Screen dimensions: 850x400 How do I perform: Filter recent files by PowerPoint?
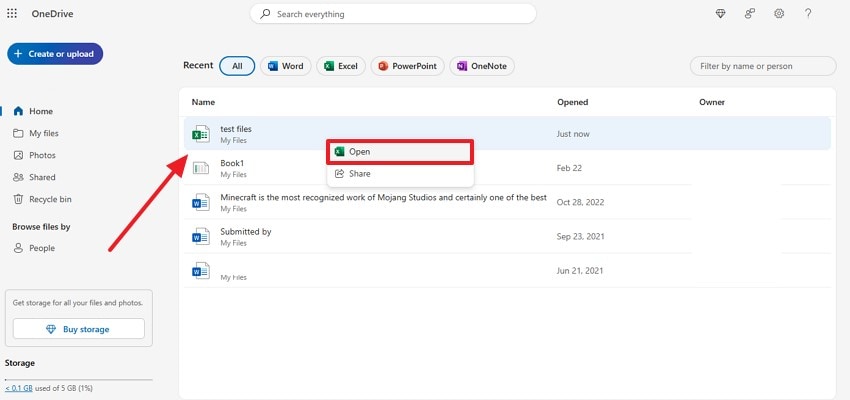click(407, 66)
